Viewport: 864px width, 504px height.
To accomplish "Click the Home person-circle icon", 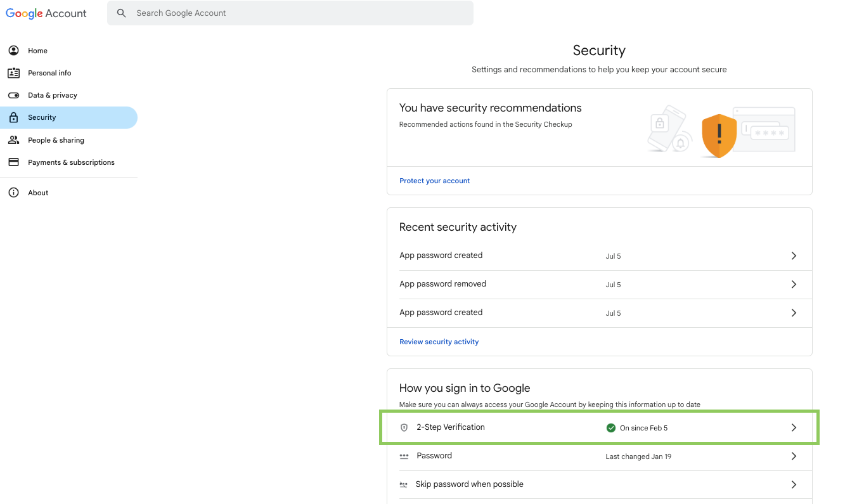I will (13, 51).
